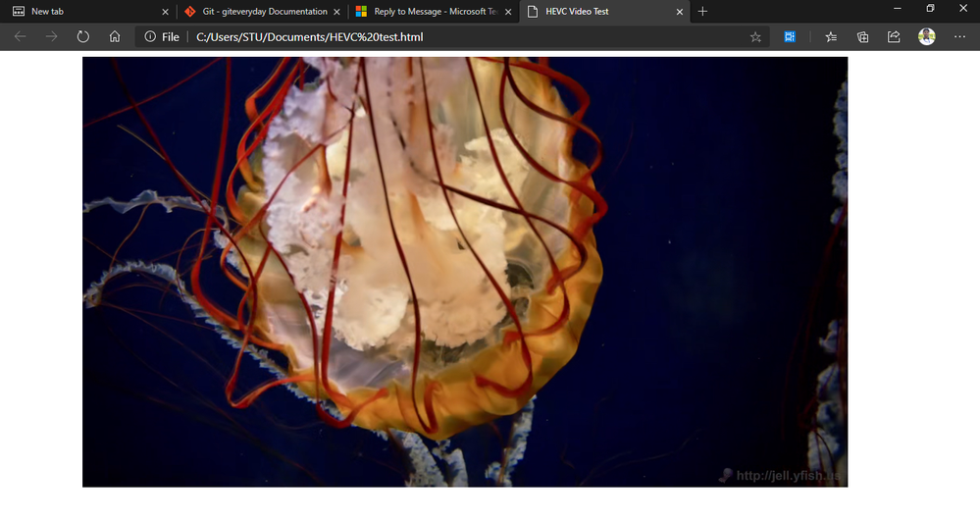Switch to Reply to Message Microsoft tab
Image resolution: width=980 pixels, height=521 pixels.
436,11
